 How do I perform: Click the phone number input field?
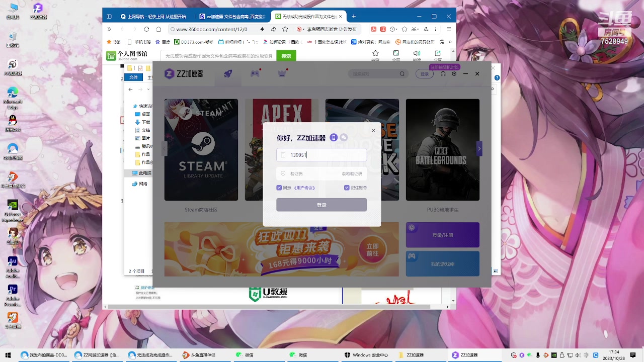[x=321, y=155]
